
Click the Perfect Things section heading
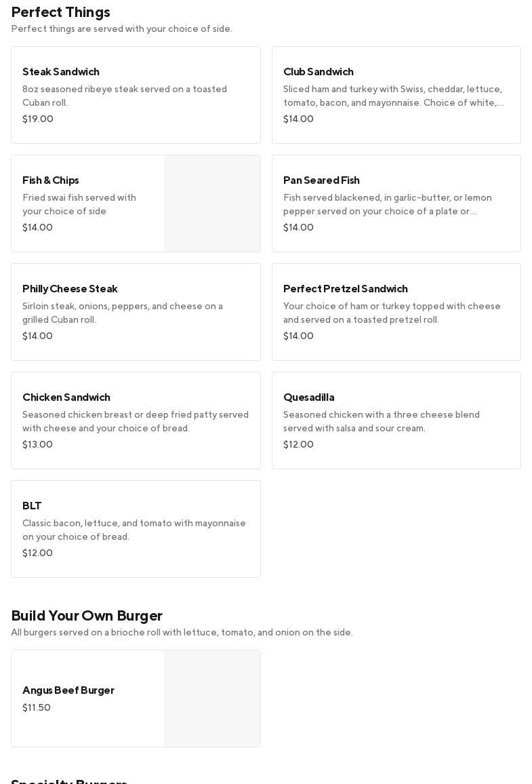(x=61, y=12)
